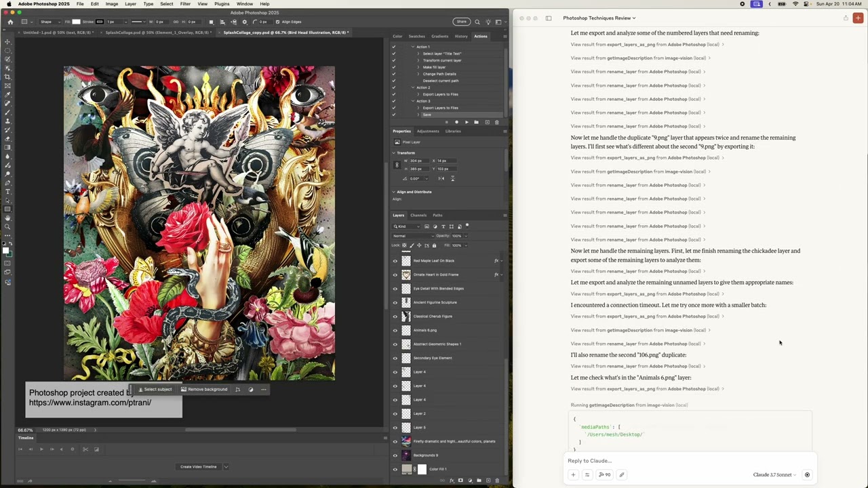Select the Eraser tool
The height and width of the screenshot is (488, 868).
[x=7, y=138]
